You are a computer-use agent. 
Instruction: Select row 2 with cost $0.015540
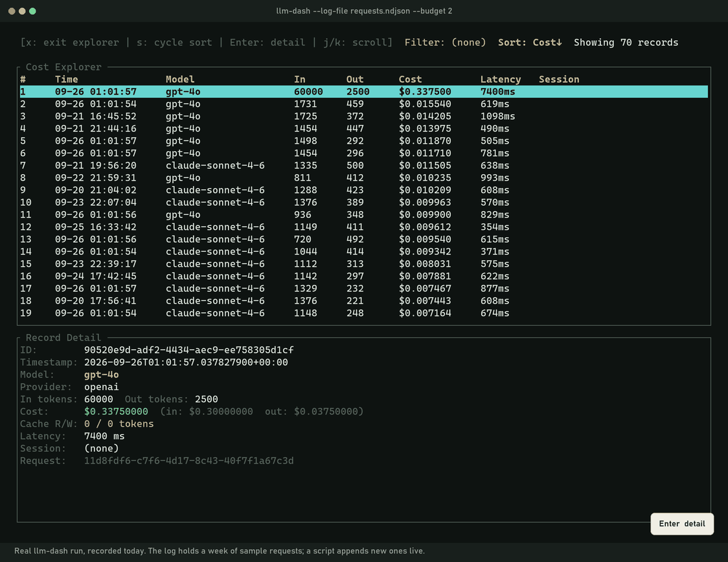363,104
